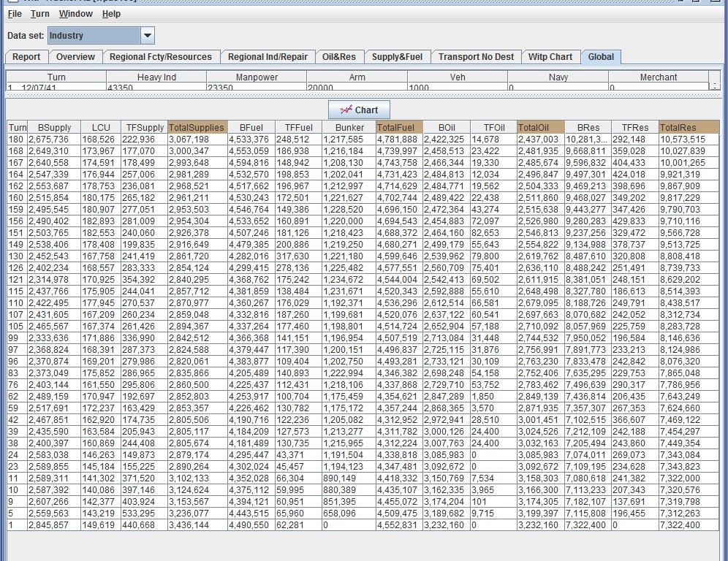Click the TotalOil column header
The width and height of the screenshot is (728, 561).
point(541,128)
